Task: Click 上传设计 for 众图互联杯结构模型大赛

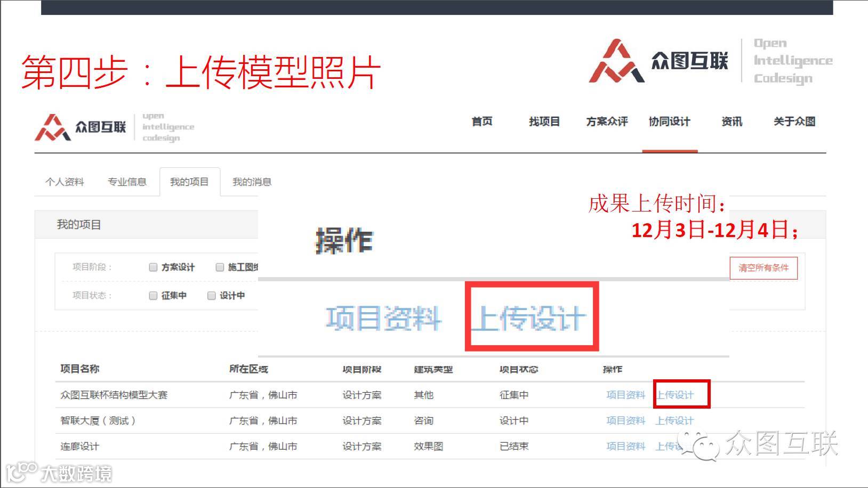Action: [675, 395]
